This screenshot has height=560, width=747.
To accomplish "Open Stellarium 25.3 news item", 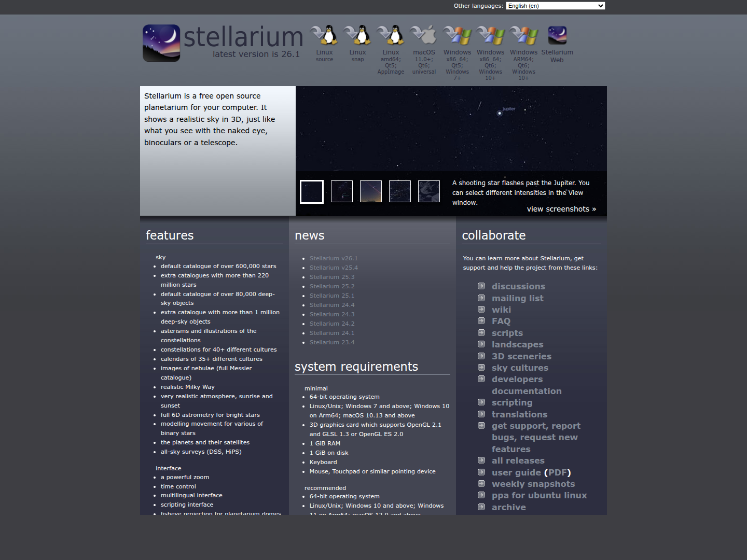I will pos(332,277).
